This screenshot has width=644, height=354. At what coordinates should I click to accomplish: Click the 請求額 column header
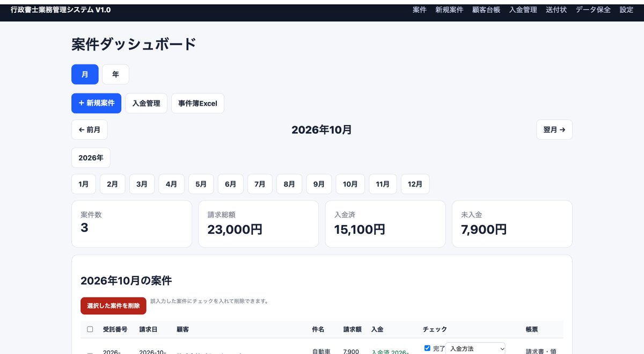pos(353,329)
